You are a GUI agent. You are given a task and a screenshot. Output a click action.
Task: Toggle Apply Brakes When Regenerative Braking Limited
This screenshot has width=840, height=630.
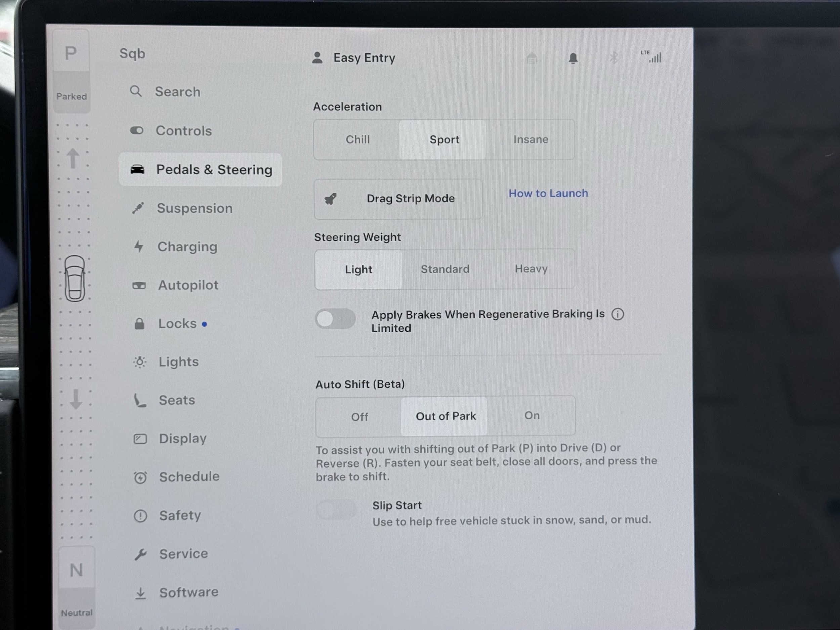click(335, 319)
